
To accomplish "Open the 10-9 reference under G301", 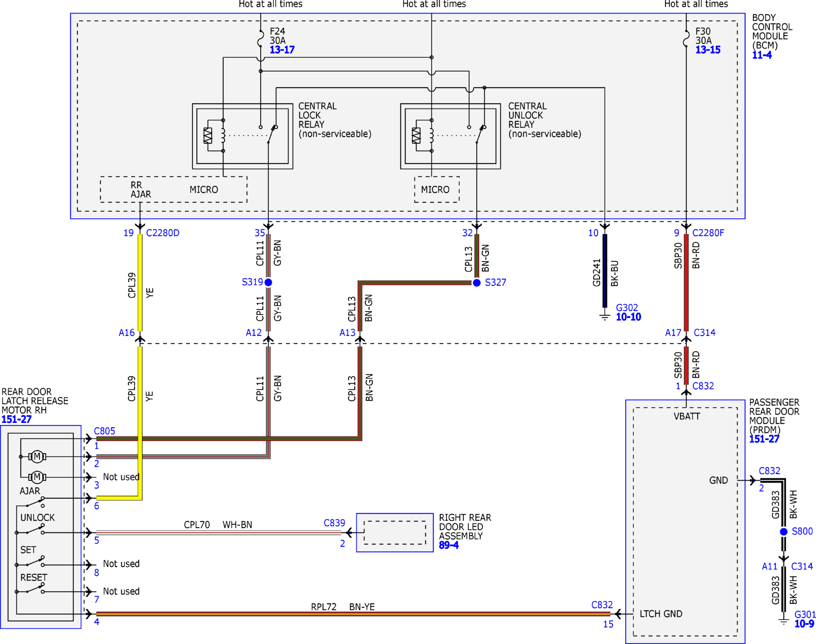I will (805, 624).
